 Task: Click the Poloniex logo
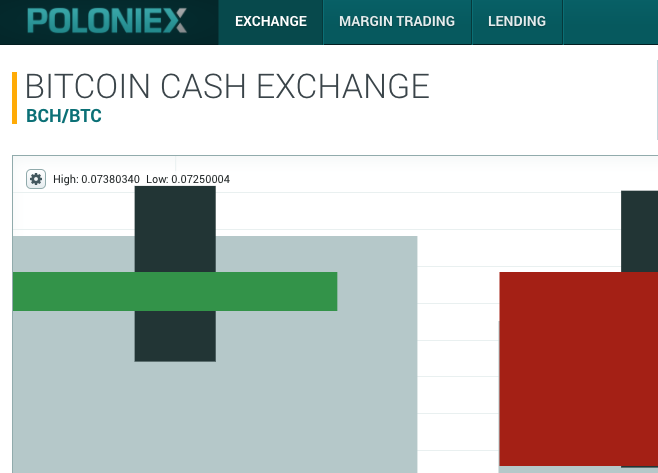point(107,21)
